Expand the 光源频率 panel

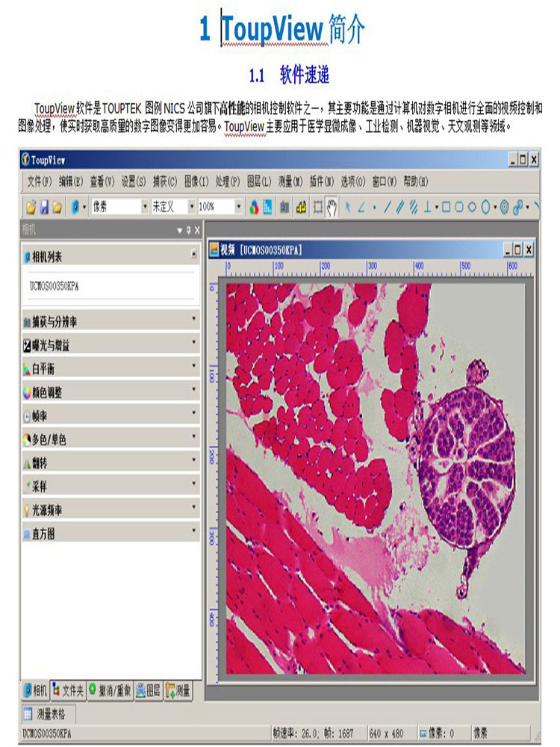[x=111, y=509]
